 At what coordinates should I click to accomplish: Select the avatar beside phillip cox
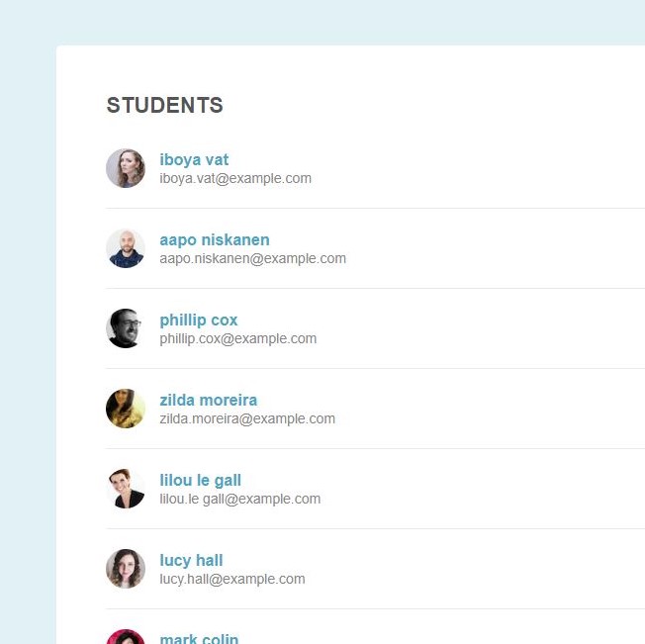(x=126, y=328)
